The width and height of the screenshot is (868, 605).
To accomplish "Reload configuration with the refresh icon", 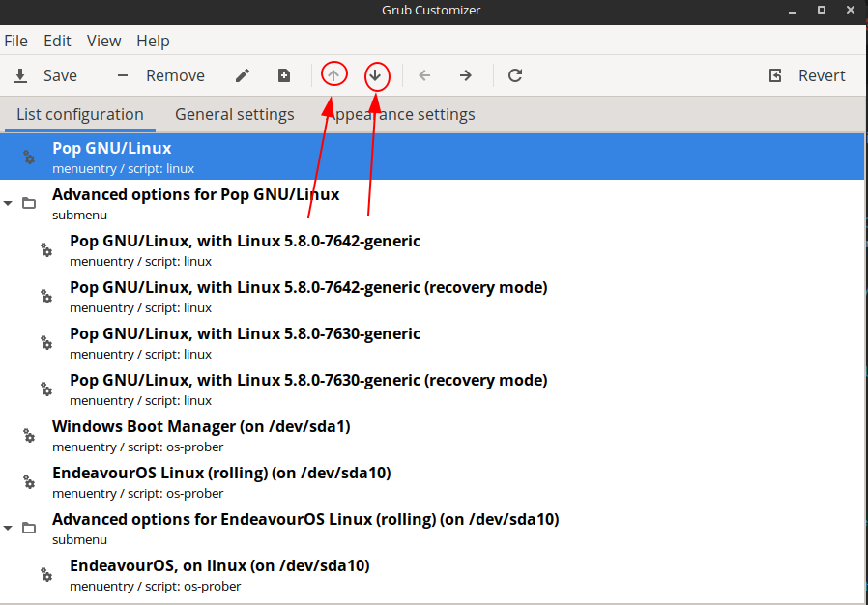I will pyautogui.click(x=515, y=75).
